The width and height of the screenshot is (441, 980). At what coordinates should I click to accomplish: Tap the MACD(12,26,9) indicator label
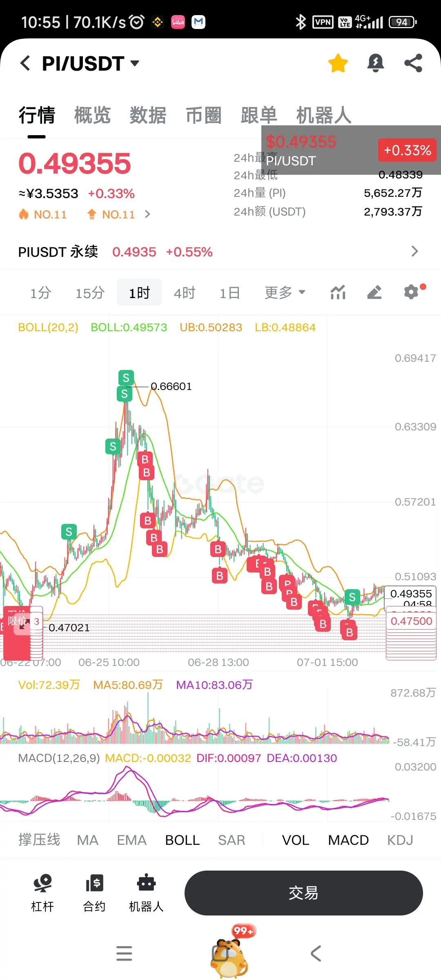point(59,758)
